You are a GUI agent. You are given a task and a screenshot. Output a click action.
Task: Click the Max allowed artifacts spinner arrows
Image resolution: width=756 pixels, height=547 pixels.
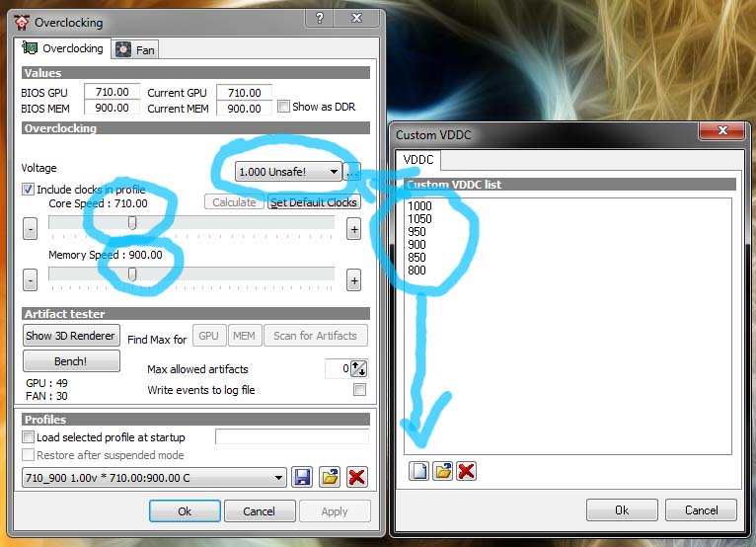tap(358, 368)
